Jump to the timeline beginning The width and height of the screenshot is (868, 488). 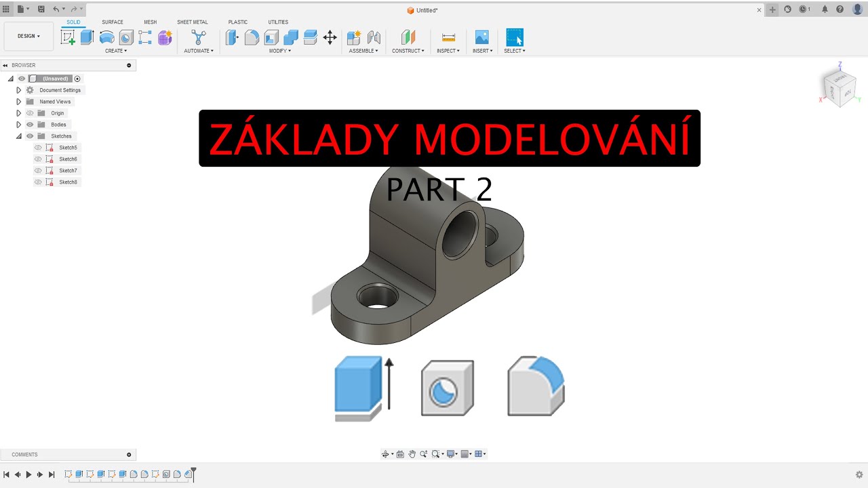coord(6,474)
